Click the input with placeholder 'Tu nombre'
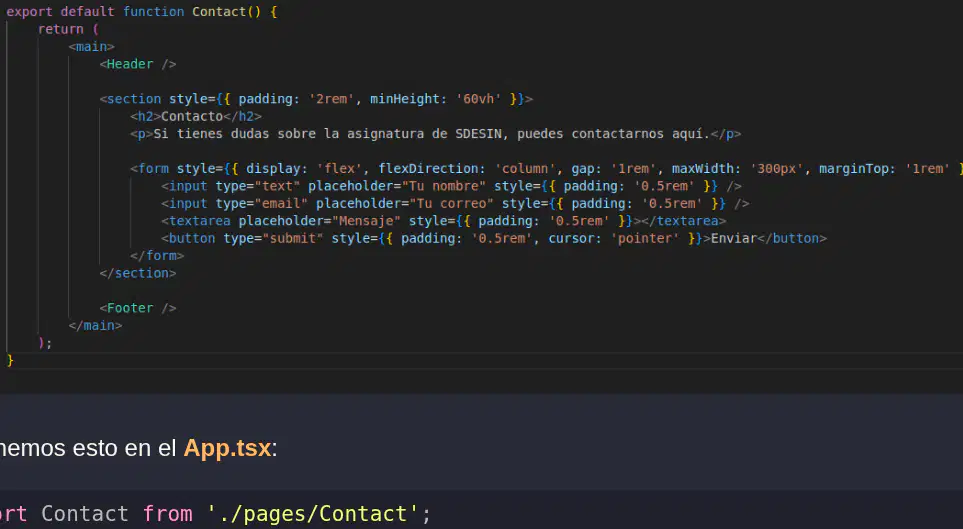 (x=451, y=186)
